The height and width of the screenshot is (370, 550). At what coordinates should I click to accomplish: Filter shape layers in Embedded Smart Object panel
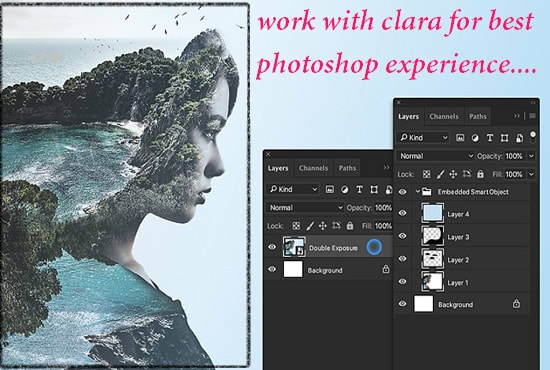pyautogui.click(x=504, y=138)
